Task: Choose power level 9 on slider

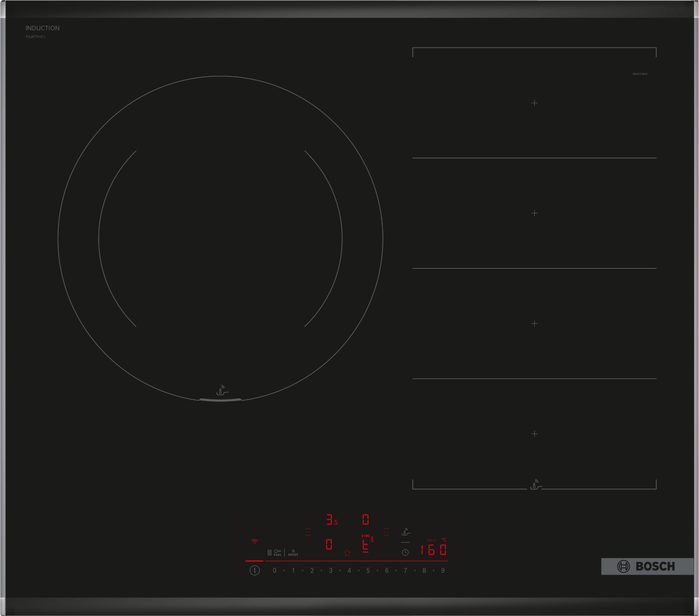Action: 443,571
